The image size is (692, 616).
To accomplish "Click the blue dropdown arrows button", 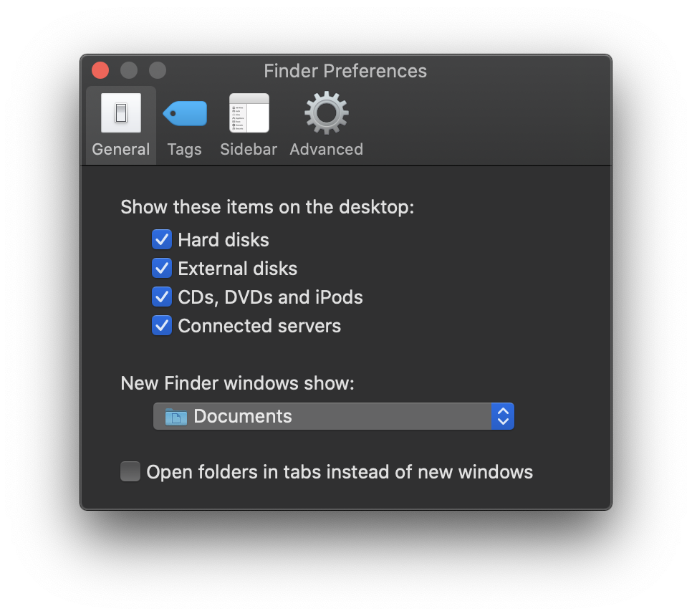I will (503, 417).
